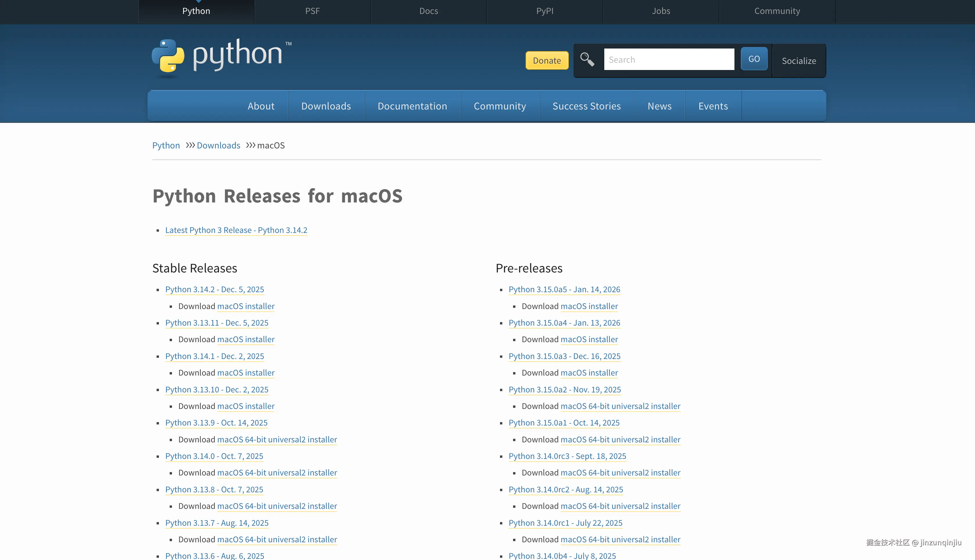Open the Socialize dropdown
975x560 pixels.
click(798, 61)
